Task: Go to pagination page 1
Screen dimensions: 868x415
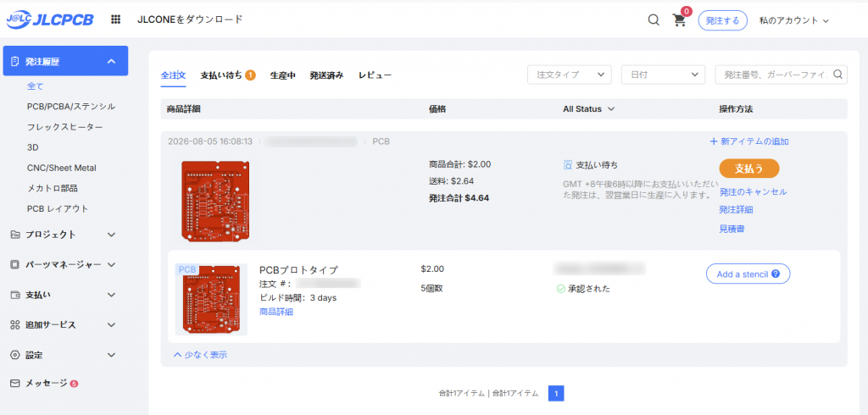Action: (556, 394)
